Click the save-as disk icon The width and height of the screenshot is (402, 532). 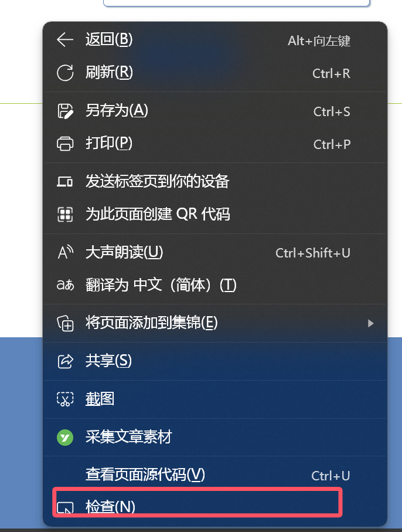(x=64, y=111)
